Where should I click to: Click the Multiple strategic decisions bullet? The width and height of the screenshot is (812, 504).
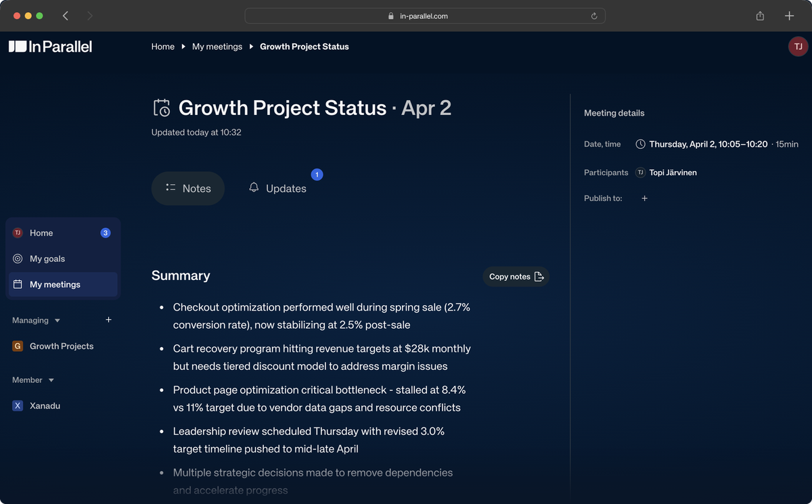coord(313,481)
